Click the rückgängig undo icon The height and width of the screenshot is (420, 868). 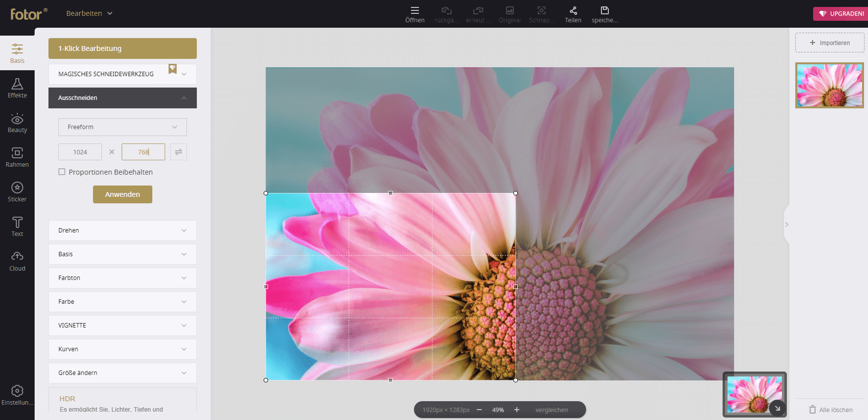click(447, 10)
